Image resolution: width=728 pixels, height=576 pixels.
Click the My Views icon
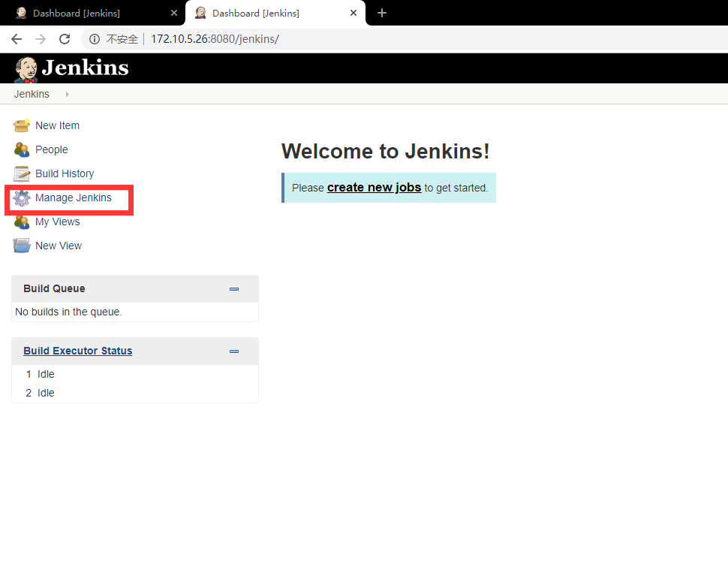(21, 222)
